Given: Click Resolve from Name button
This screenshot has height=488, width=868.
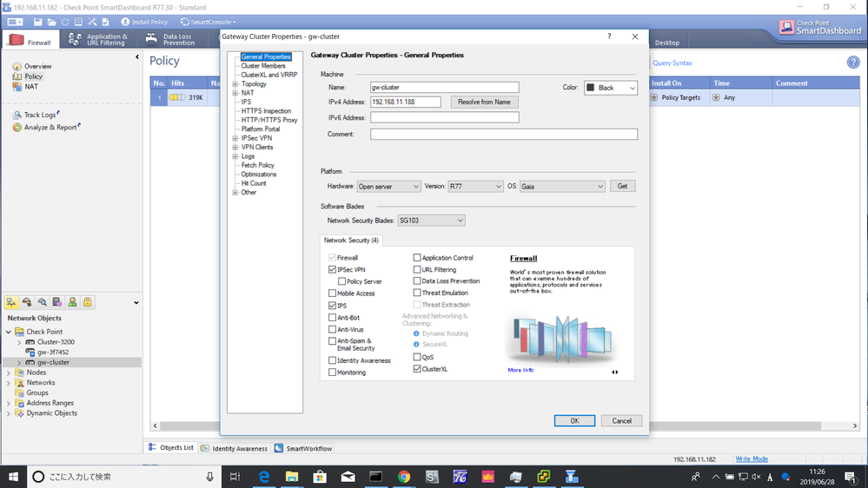Looking at the screenshot, I should coord(484,102).
